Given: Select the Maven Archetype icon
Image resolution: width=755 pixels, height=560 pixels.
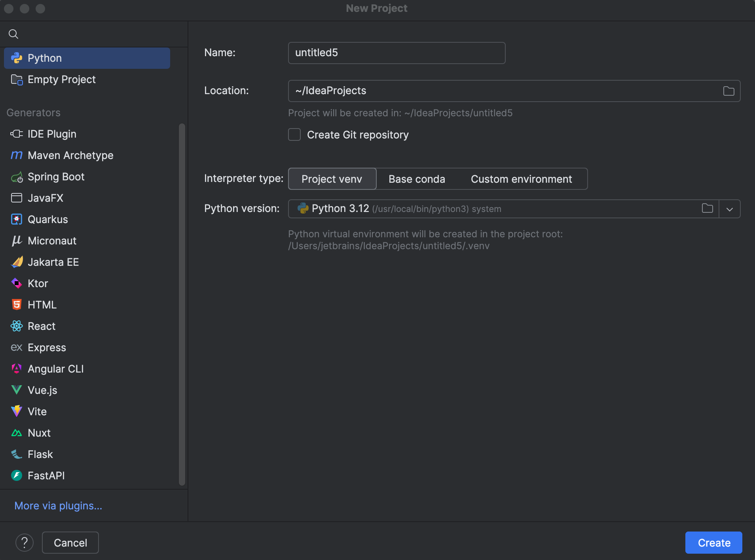Looking at the screenshot, I should (16, 155).
